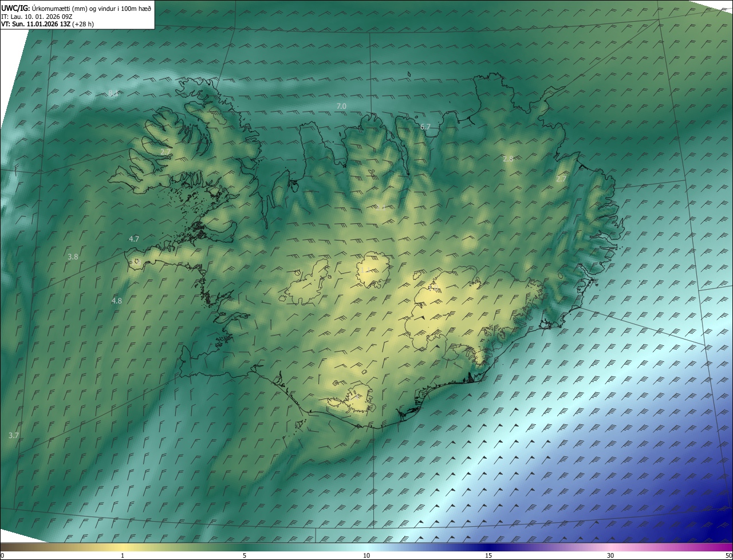
Task: Select the IT: Lau. 10. 01. 2026 09Z line
Action: 37,17
